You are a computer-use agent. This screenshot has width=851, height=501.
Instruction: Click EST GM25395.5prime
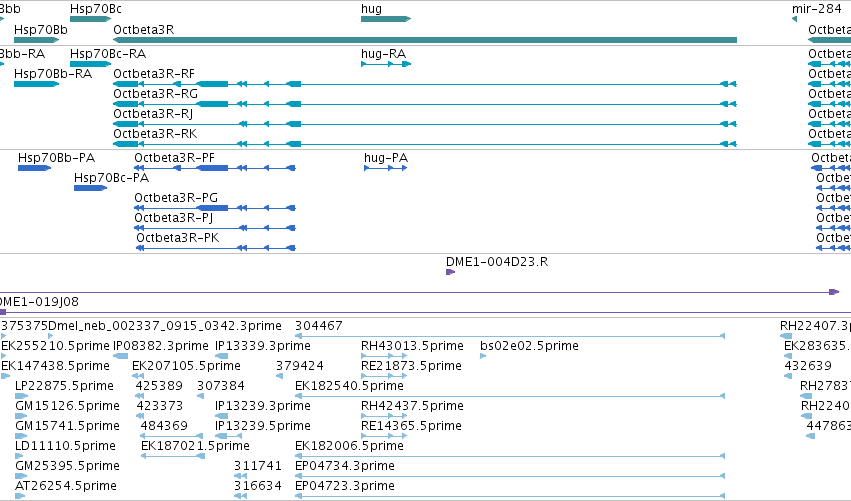(x=67, y=466)
